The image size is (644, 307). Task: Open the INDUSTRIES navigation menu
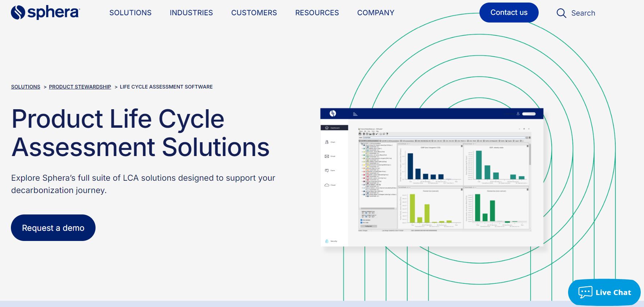point(191,13)
